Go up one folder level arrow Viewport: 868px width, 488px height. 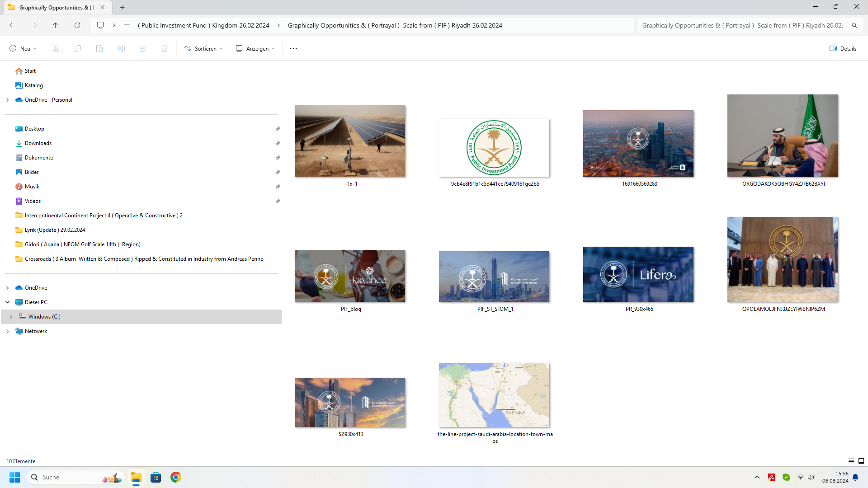pyautogui.click(x=56, y=25)
